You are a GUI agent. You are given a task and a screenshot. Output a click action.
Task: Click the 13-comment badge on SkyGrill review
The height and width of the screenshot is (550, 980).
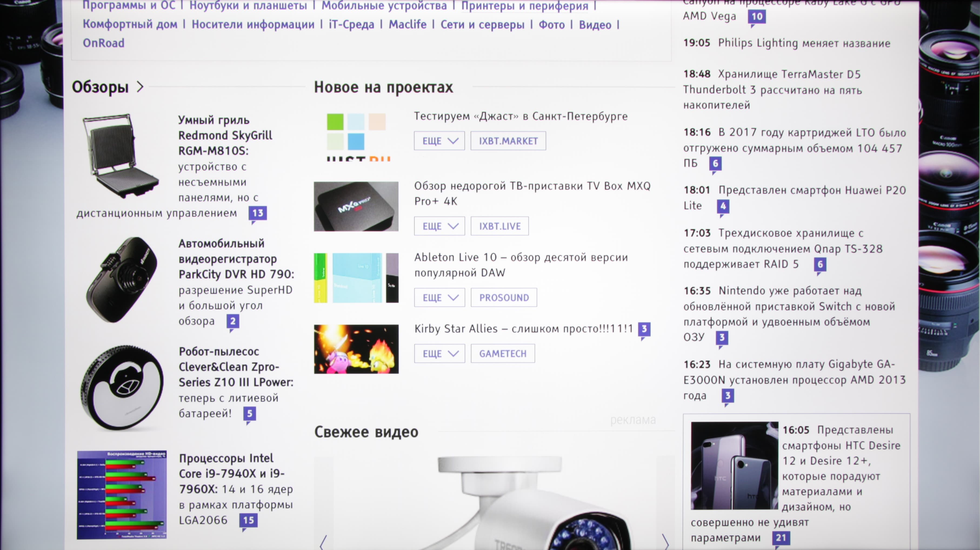click(258, 213)
